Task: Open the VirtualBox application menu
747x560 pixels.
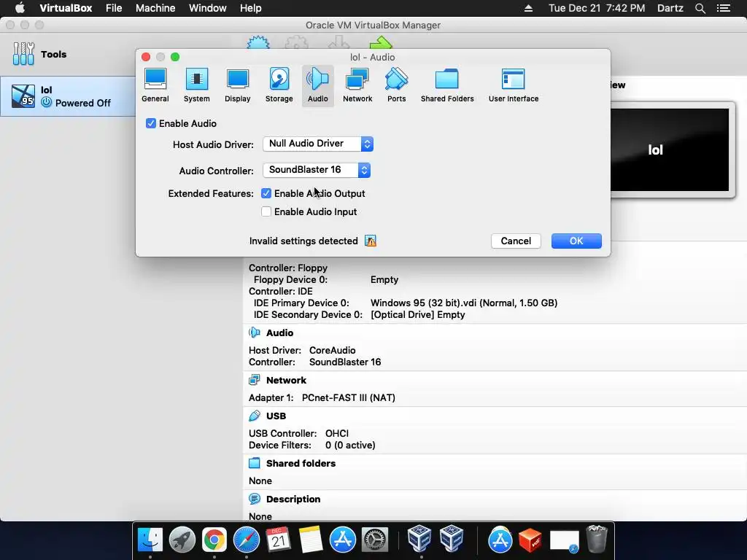Action: (x=66, y=8)
